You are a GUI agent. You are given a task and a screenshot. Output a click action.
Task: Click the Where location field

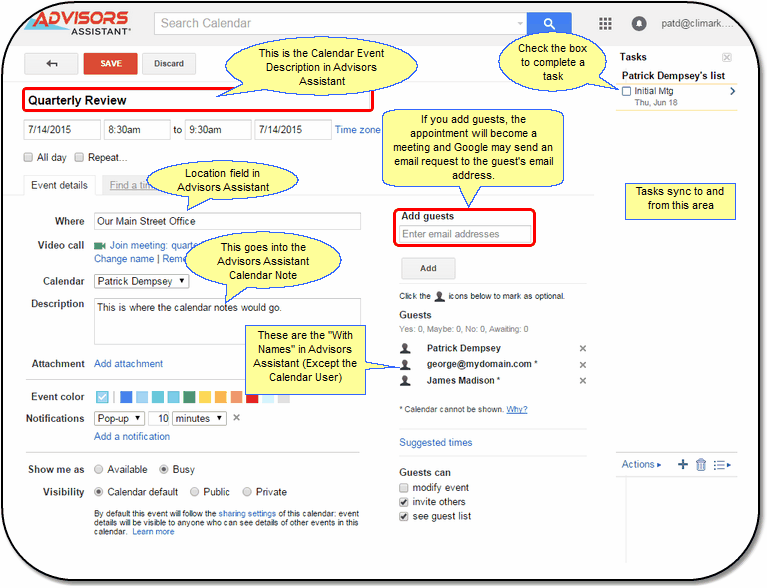point(227,221)
